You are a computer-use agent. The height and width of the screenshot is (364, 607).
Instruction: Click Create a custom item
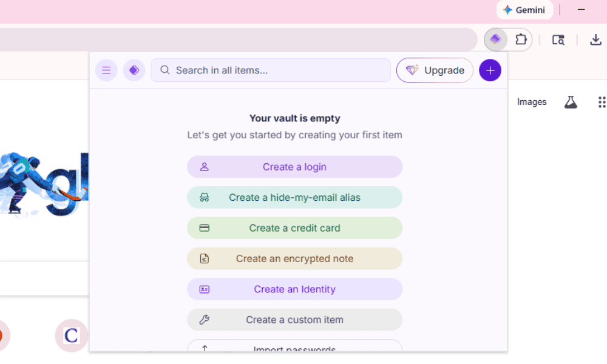click(294, 320)
